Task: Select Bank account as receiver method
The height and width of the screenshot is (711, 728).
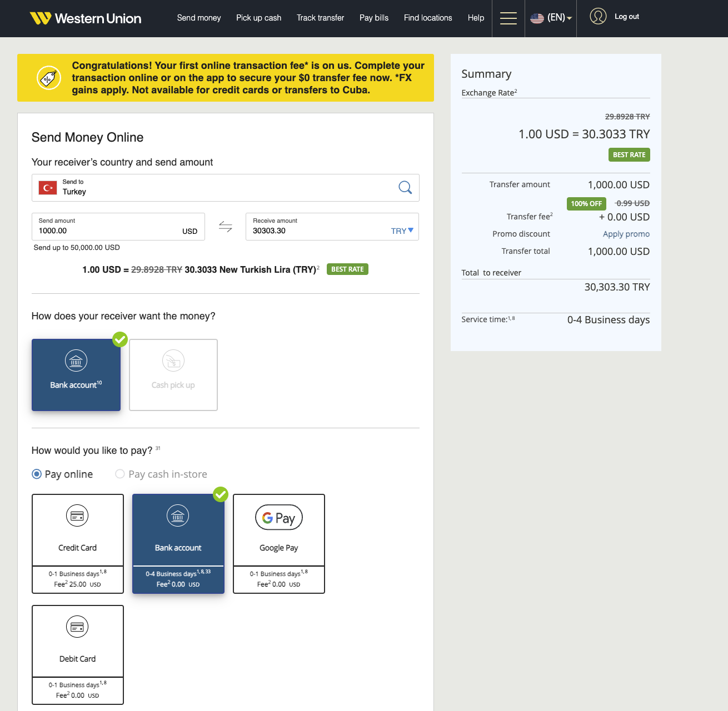Action: (76, 375)
